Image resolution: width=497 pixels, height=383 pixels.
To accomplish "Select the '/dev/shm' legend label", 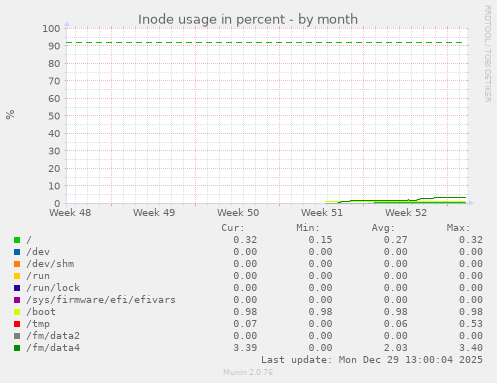I will click(50, 264).
